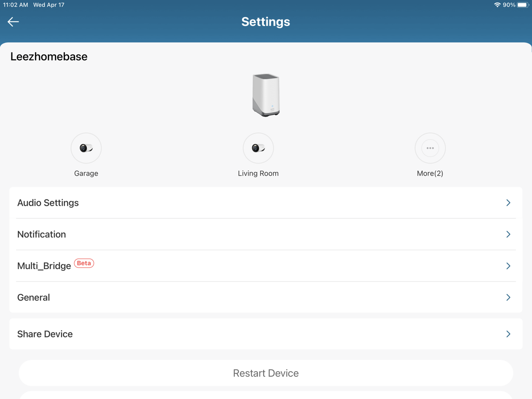532x399 pixels.
Task: Expand Audio Settings via its chevron
Action: pyautogui.click(x=508, y=203)
